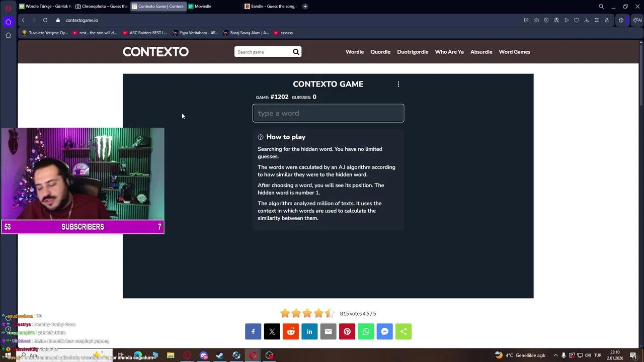Open Windows notification center icon
The width and height of the screenshot is (644, 362).
633,355
